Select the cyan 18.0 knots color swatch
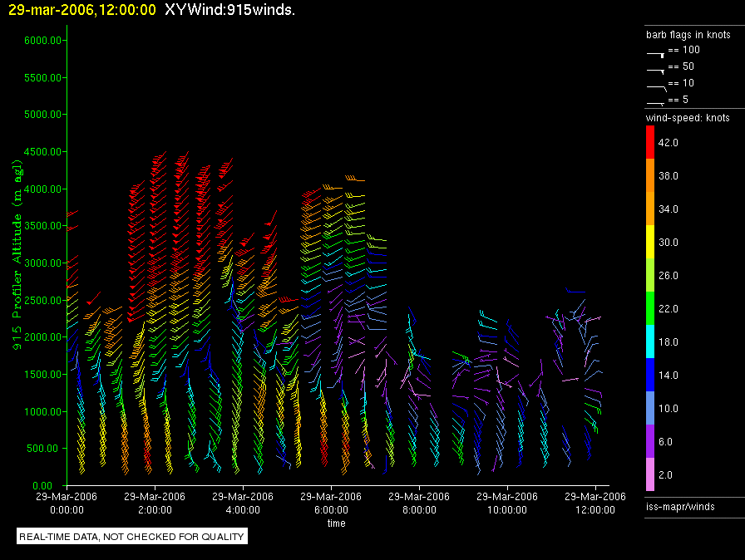This screenshot has height=560, width=745. click(x=650, y=341)
